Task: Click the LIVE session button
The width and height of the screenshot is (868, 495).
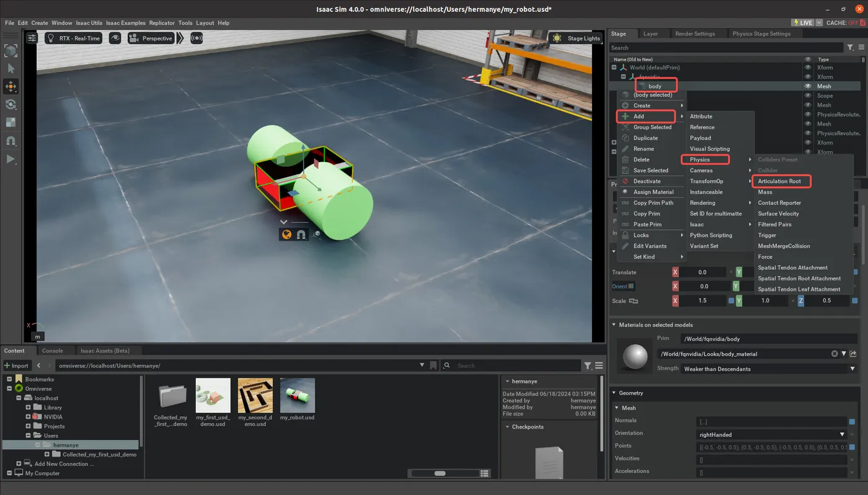Action: click(802, 22)
